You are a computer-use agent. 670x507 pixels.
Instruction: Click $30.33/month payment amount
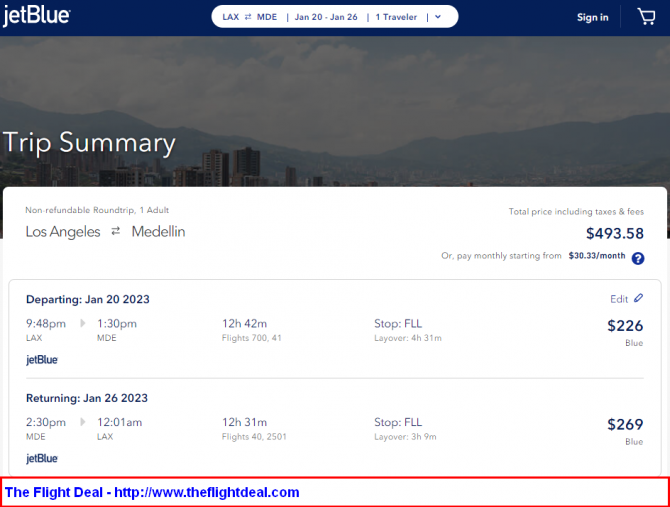[597, 255]
